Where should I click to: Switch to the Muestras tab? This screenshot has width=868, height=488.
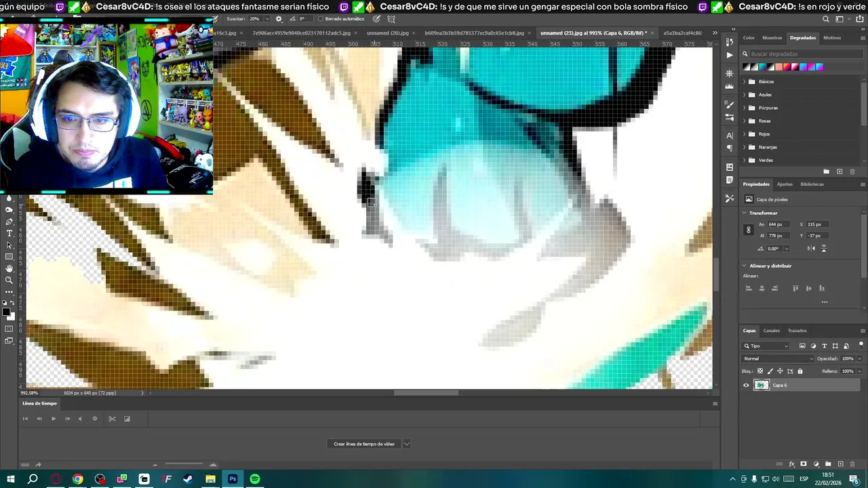[x=772, y=38]
